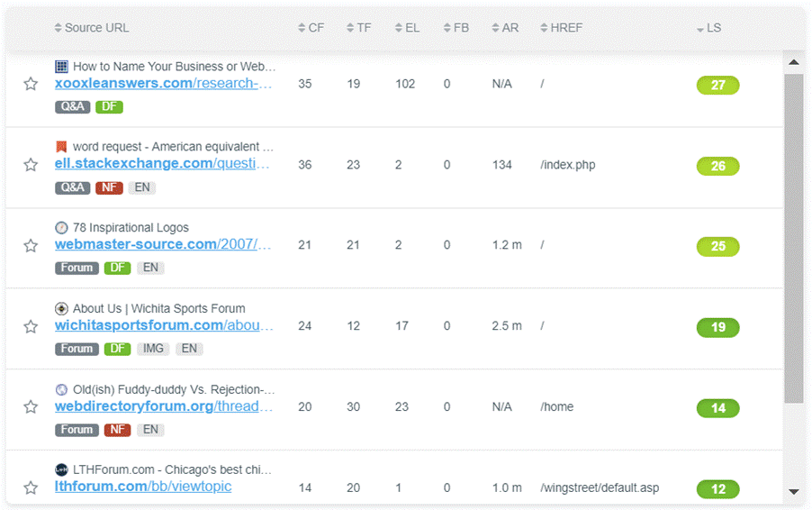Click the TF column header

pos(359,28)
